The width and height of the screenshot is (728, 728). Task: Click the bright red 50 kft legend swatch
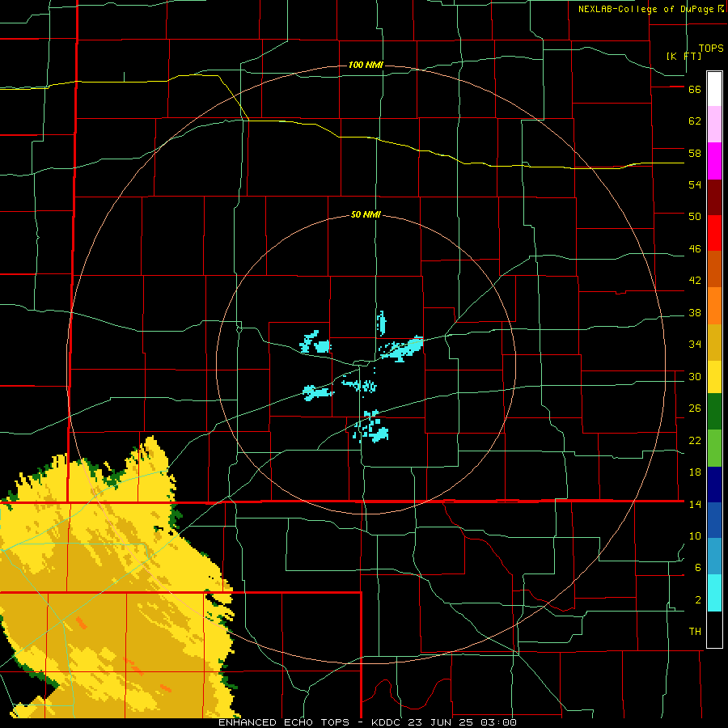714,233
